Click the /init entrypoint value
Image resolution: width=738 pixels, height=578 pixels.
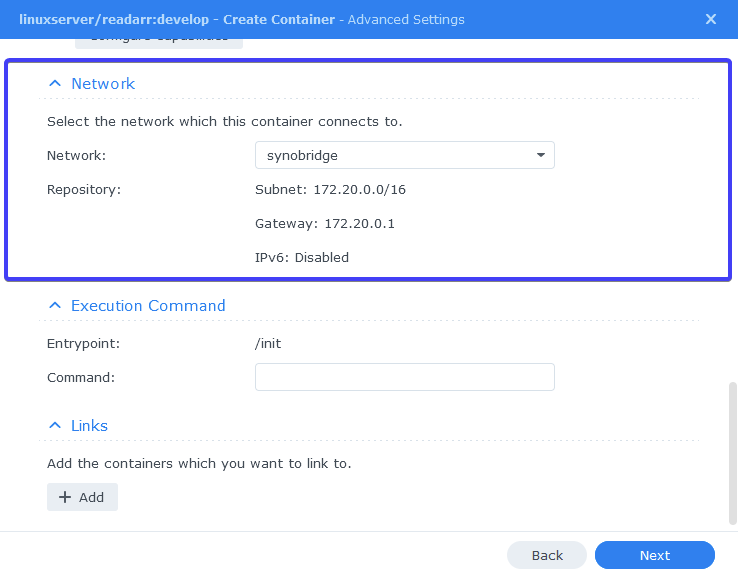pos(268,344)
